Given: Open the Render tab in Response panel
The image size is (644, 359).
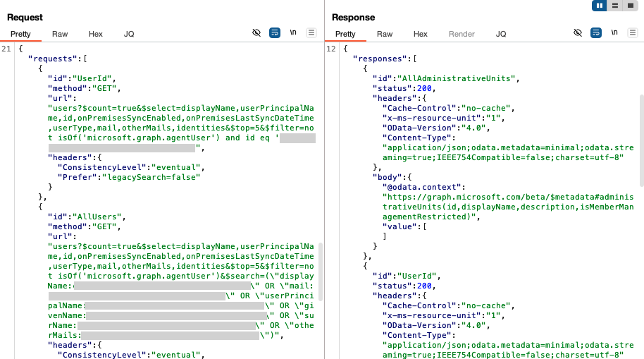Looking at the screenshot, I should pos(462,34).
